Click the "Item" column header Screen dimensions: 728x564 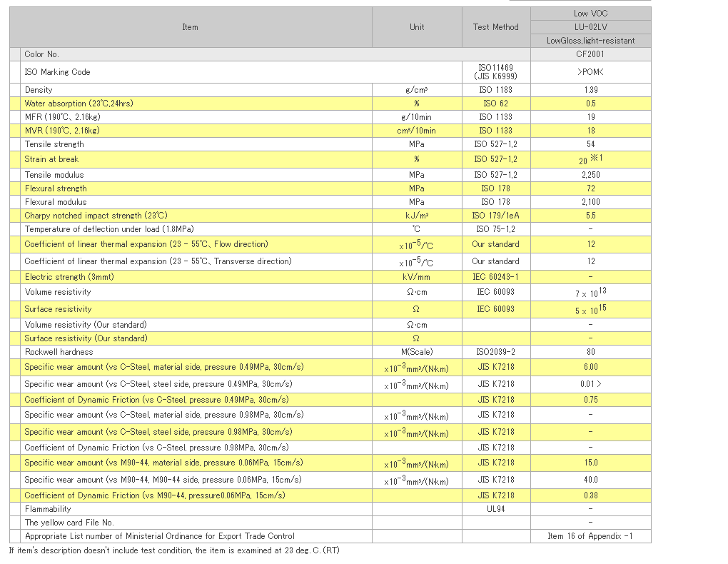190,27
